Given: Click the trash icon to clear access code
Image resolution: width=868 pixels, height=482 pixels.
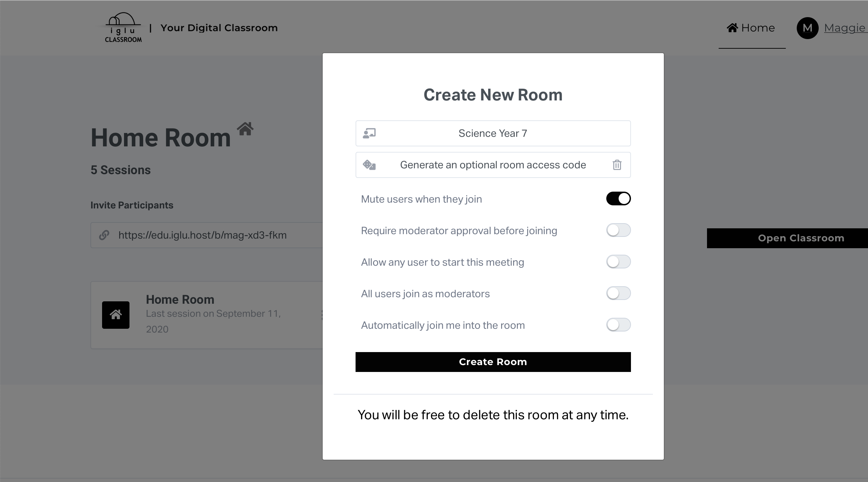Looking at the screenshot, I should click(x=617, y=165).
